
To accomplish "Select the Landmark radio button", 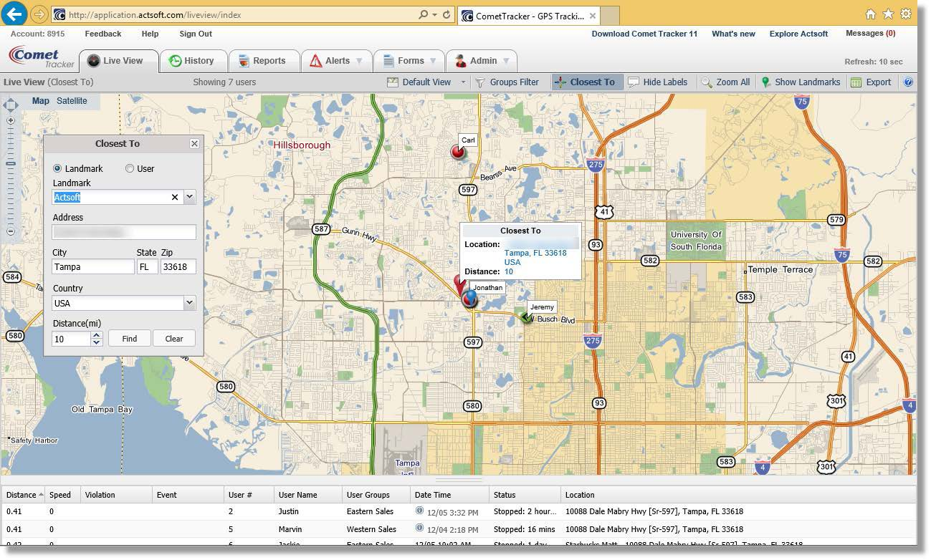I will (x=58, y=169).
